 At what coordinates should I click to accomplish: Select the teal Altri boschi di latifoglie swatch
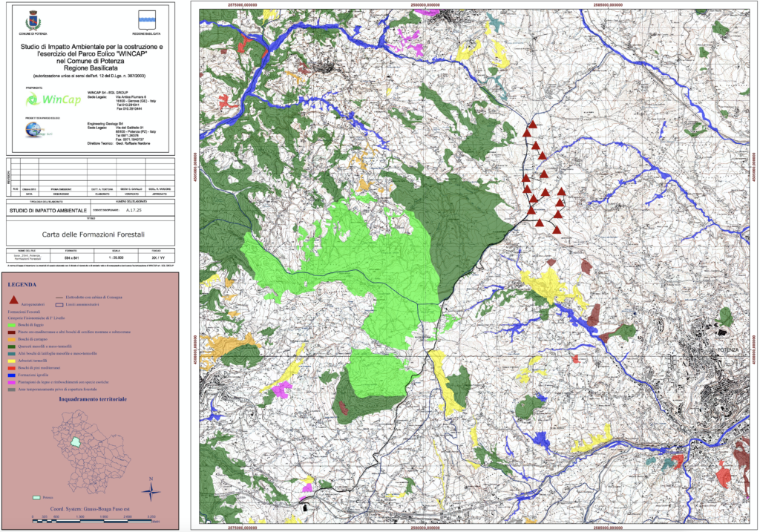click(x=11, y=354)
